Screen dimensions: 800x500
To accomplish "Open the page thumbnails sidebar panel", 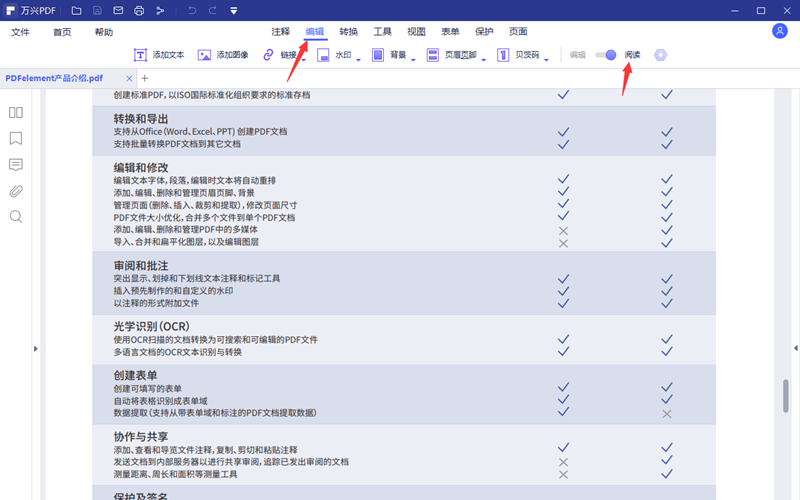I will point(16,113).
